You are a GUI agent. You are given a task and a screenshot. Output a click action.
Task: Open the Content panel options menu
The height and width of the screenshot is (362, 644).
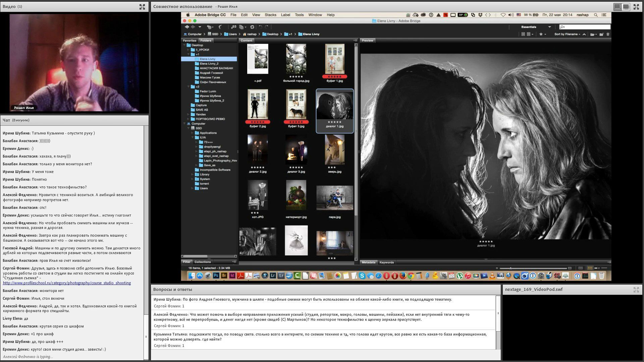pos(356,41)
